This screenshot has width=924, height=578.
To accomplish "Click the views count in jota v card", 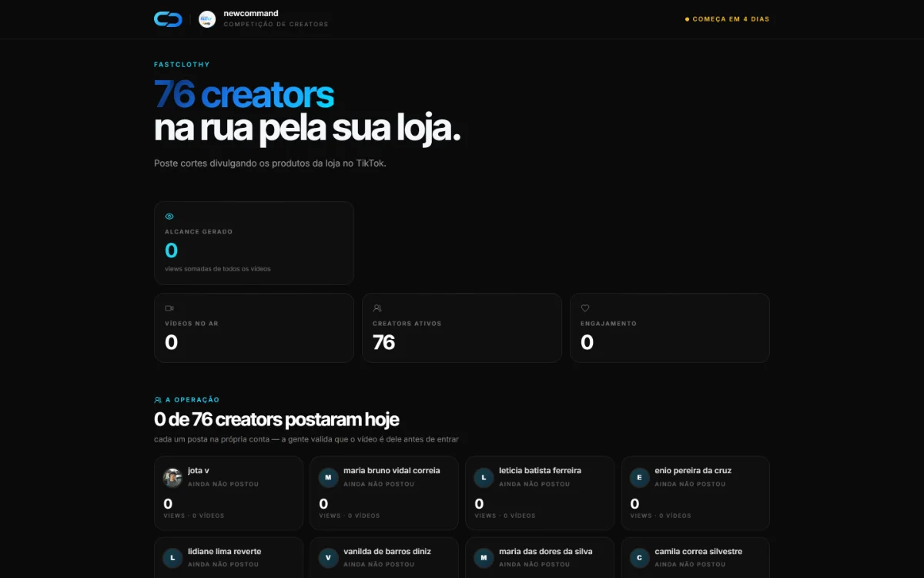I will (x=168, y=504).
